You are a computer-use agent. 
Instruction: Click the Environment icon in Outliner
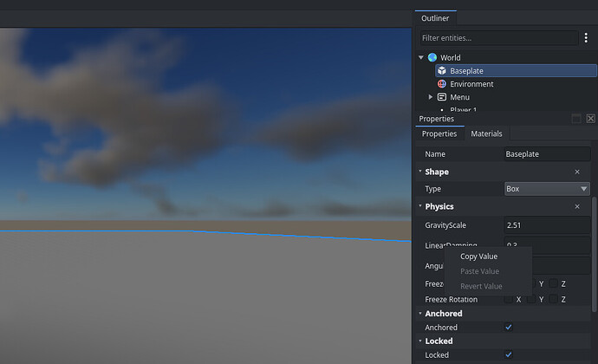(442, 84)
